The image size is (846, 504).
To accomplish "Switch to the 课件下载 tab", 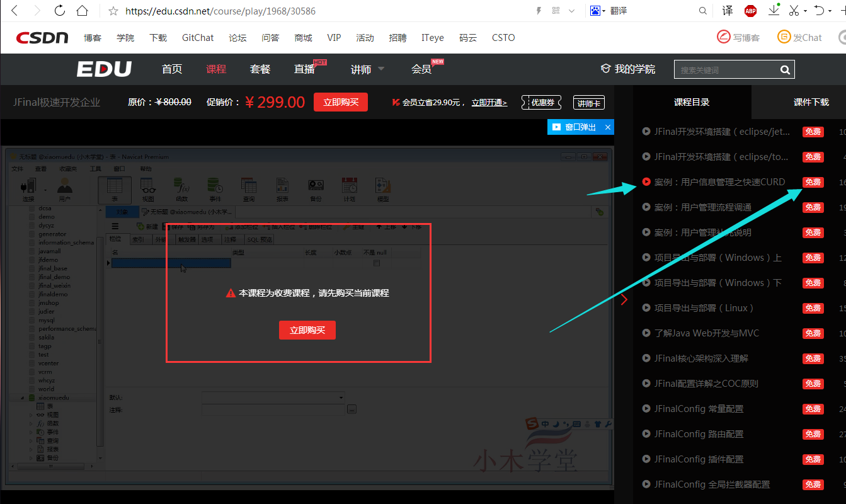I will [811, 102].
